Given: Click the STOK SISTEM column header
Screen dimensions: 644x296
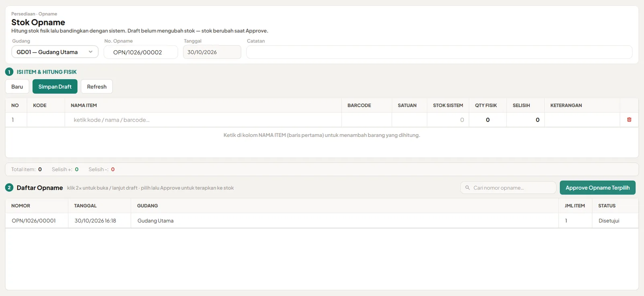Looking at the screenshot, I should (448, 106).
